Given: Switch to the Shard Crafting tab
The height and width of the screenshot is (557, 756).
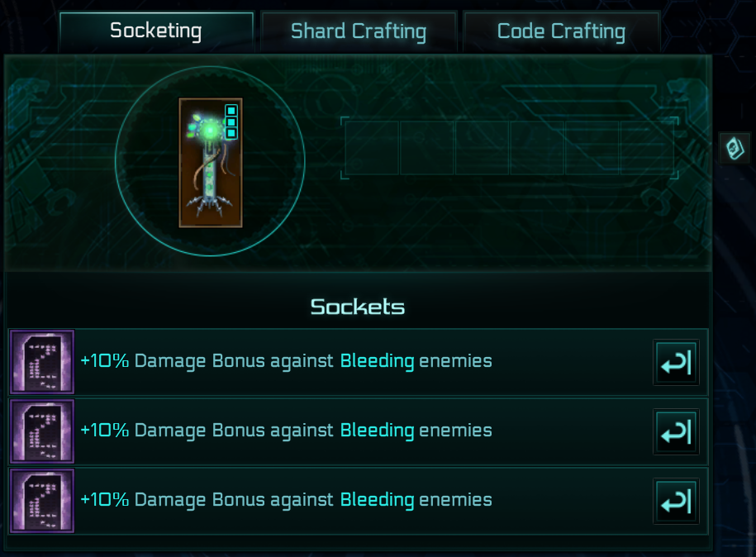Looking at the screenshot, I should tap(359, 32).
